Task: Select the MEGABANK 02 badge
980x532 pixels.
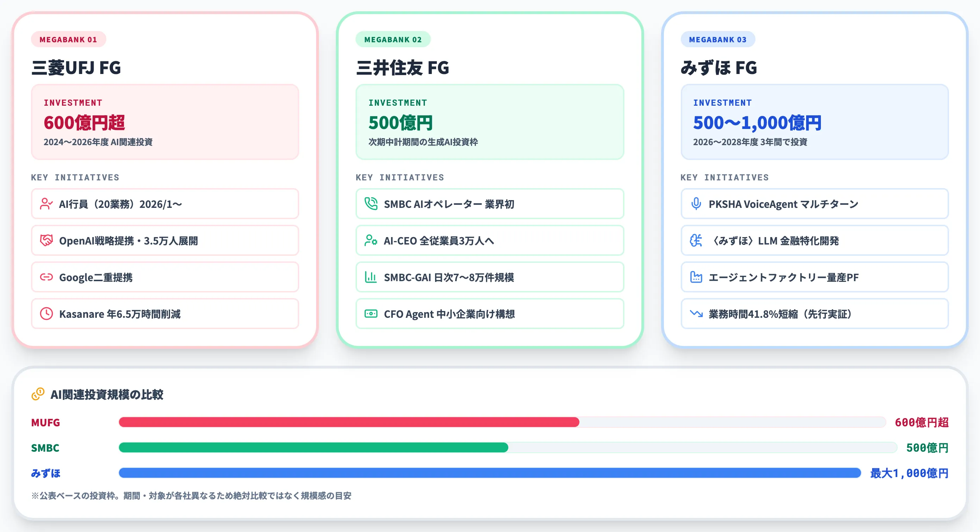Action: point(393,39)
